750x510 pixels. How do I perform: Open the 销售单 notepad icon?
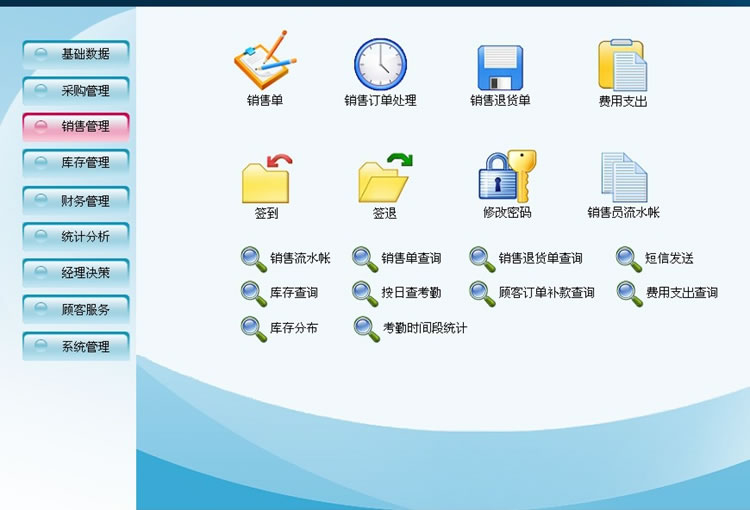point(265,61)
